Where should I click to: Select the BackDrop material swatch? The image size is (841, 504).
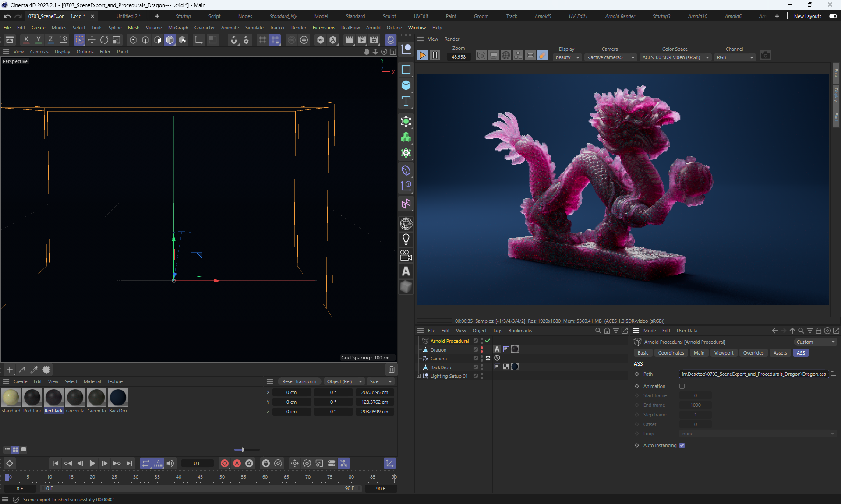tap(118, 398)
